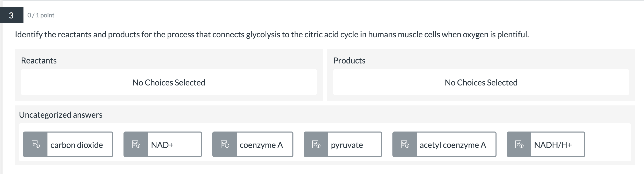Click the icon on the coenzyme A chip
The height and width of the screenshot is (174, 644).
[x=225, y=144]
